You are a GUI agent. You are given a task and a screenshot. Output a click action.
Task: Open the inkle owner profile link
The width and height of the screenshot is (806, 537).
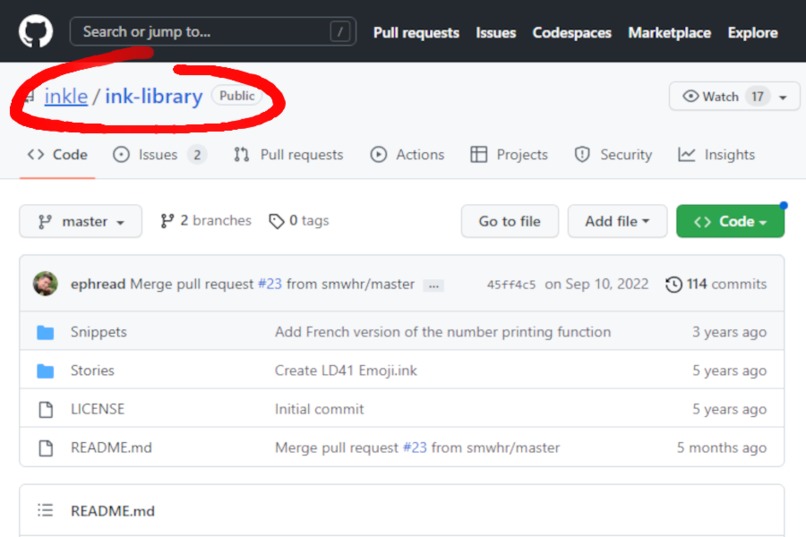click(66, 96)
